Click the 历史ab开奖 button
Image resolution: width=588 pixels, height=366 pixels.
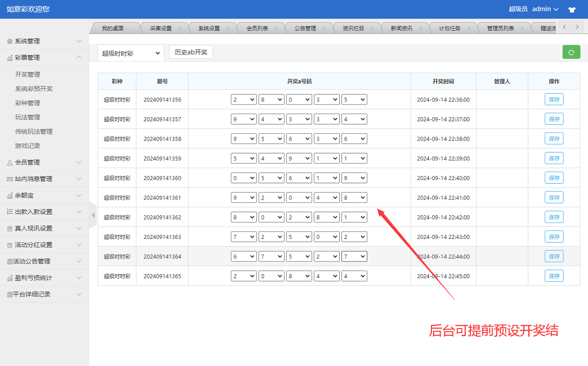pyautogui.click(x=191, y=52)
